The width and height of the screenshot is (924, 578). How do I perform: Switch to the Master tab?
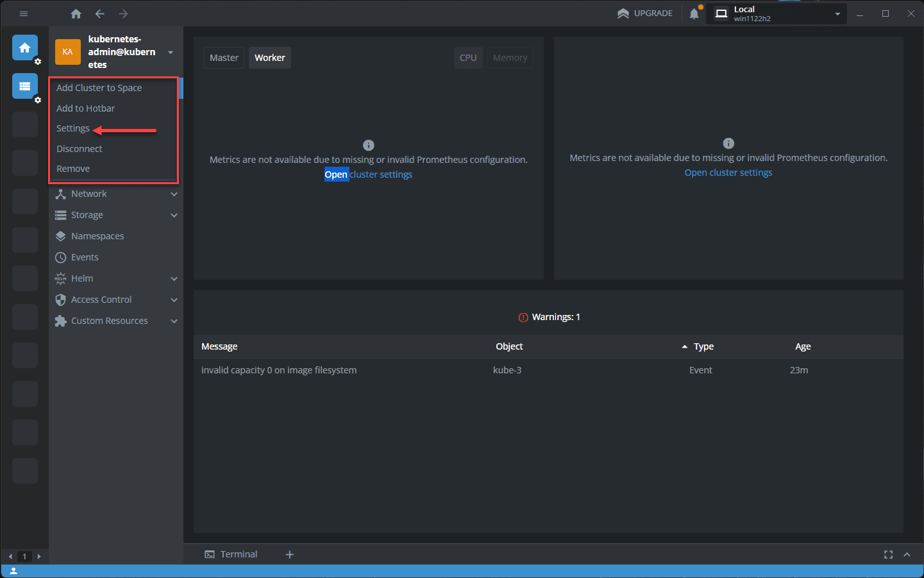(224, 58)
